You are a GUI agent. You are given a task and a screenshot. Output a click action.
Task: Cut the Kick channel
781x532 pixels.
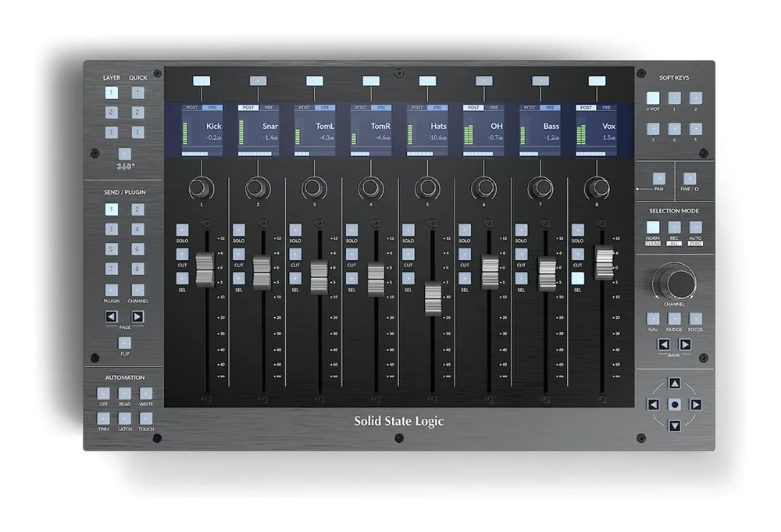click(182, 254)
